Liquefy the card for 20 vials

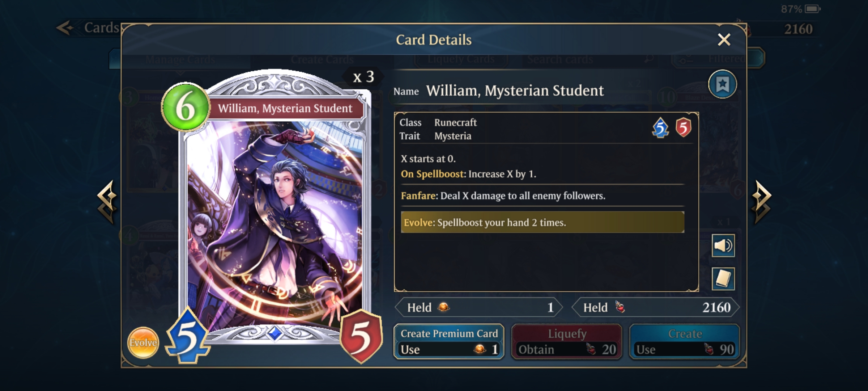(x=567, y=341)
